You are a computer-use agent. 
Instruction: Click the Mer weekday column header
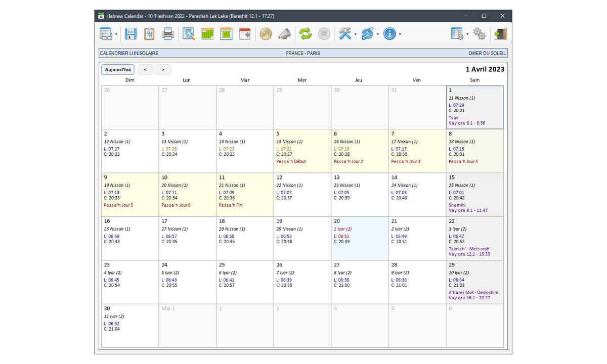pyautogui.click(x=302, y=80)
